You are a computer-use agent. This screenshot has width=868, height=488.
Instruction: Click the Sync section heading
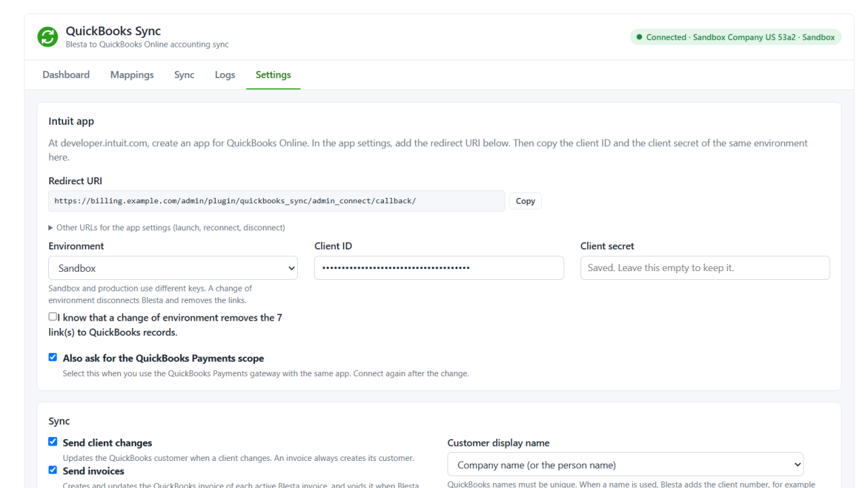tap(59, 421)
